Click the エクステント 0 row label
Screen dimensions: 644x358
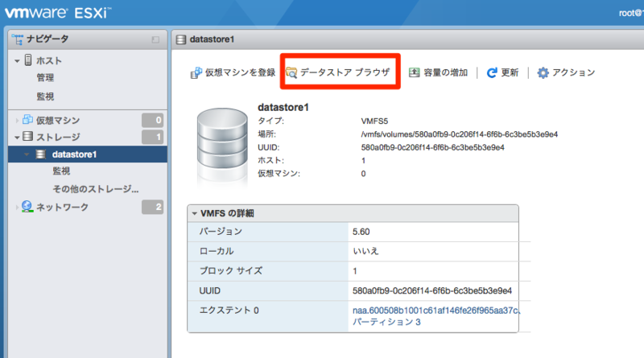229,311
